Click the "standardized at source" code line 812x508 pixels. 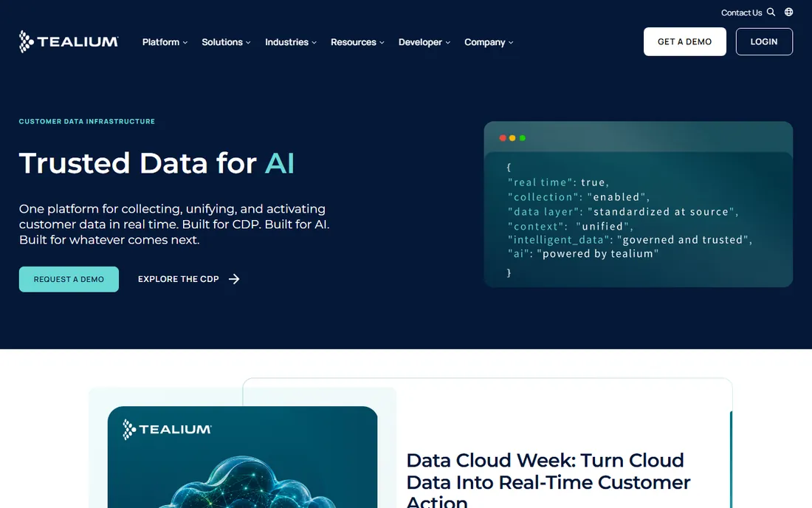point(623,212)
